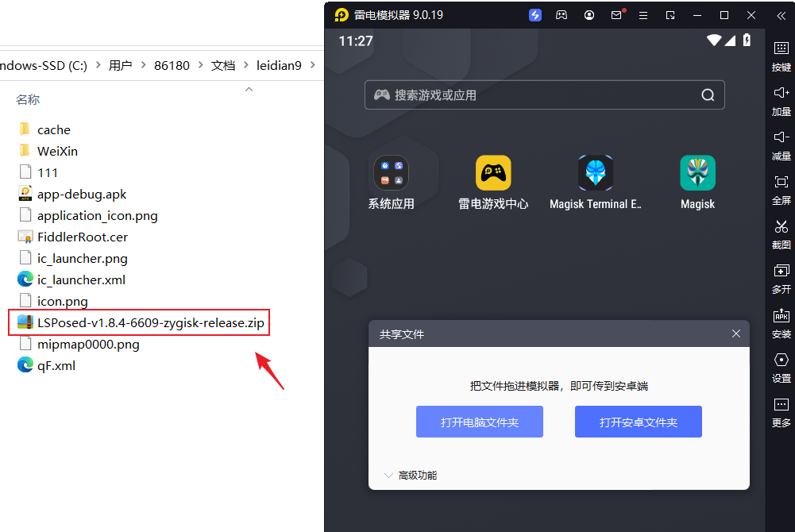
Task: Collapse the emulator right sidebar
Action: coord(781,16)
